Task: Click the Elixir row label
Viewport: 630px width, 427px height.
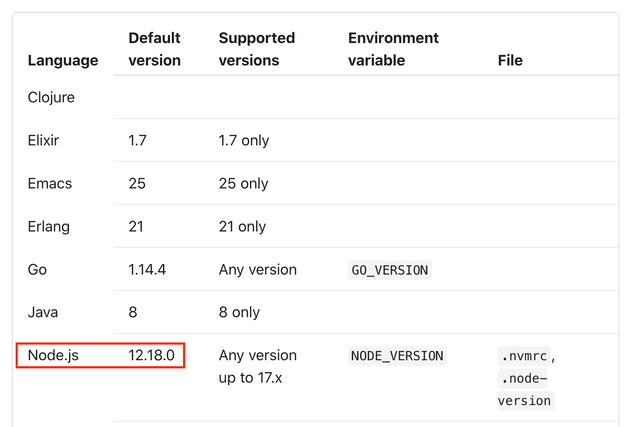Action: pyautogui.click(x=43, y=140)
